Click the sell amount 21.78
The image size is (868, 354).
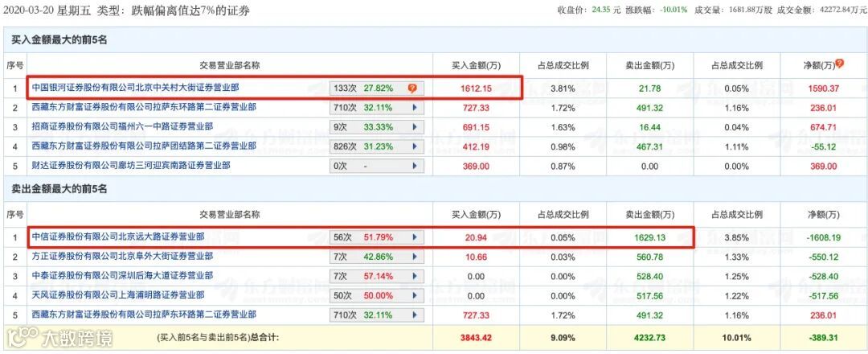tap(650, 88)
